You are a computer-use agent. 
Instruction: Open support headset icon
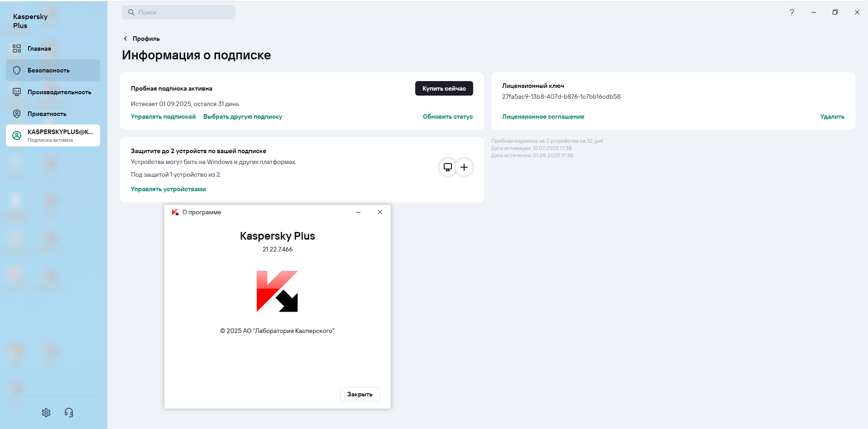(x=69, y=412)
